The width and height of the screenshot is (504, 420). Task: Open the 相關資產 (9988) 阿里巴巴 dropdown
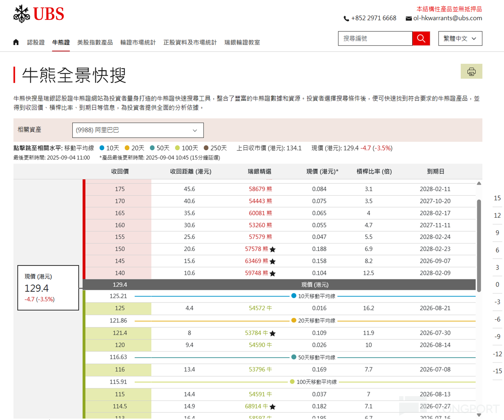(x=138, y=130)
